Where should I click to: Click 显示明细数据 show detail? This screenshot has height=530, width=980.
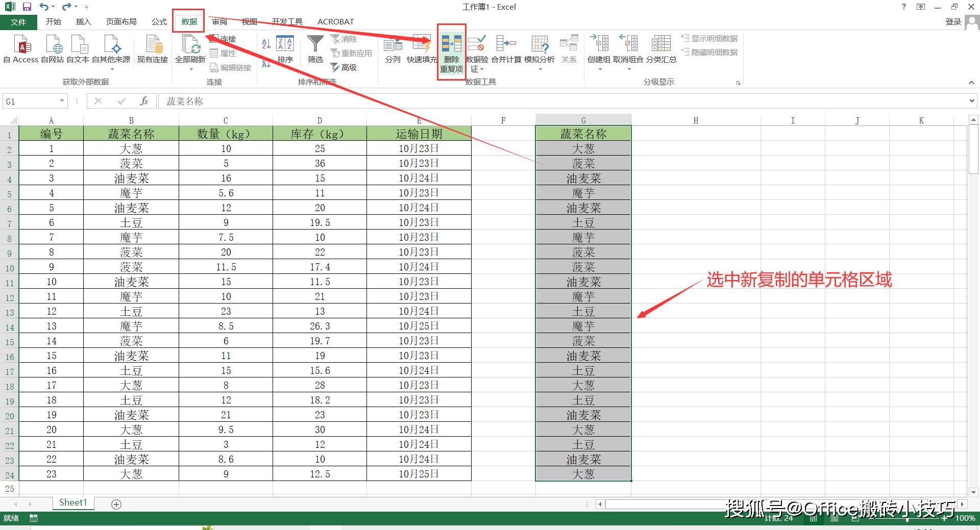[709, 38]
